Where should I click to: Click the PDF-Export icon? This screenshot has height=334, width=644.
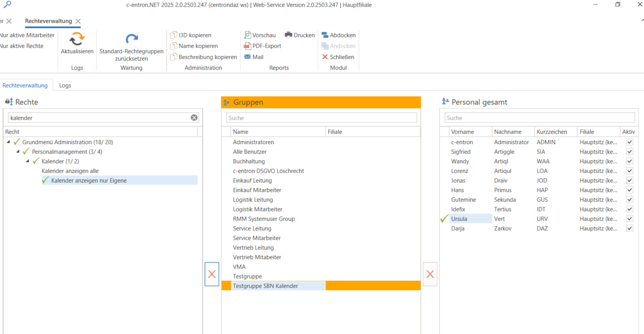(x=247, y=46)
